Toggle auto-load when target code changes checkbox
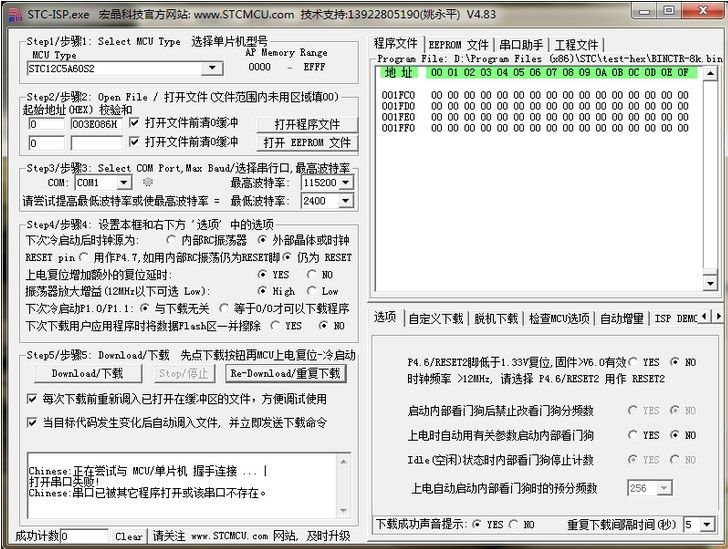This screenshot has width=728, height=549. tap(32, 422)
